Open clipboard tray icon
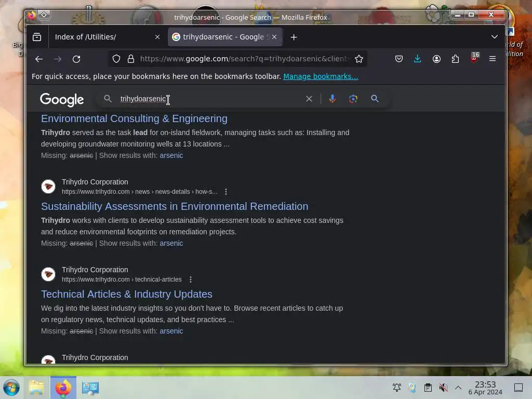The image size is (532, 399). [x=428, y=388]
